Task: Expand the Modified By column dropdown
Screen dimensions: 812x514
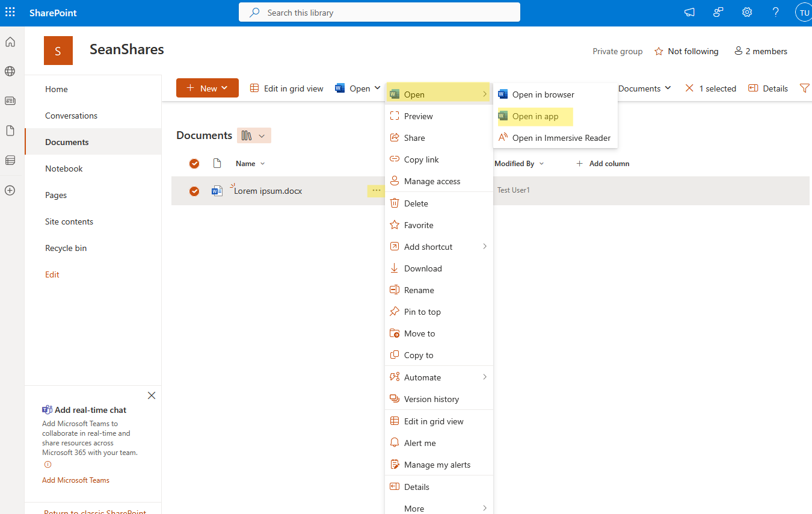Action: 541,163
